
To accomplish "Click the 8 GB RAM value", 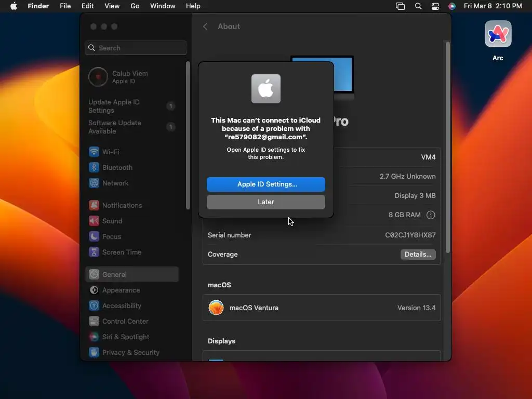I will click(404, 215).
